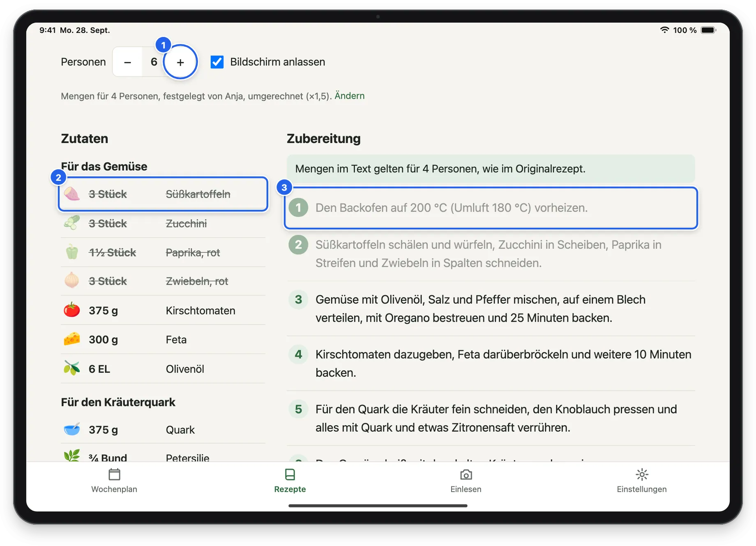
Task: Click the cheese icon beside Feta
Action: [72, 339]
